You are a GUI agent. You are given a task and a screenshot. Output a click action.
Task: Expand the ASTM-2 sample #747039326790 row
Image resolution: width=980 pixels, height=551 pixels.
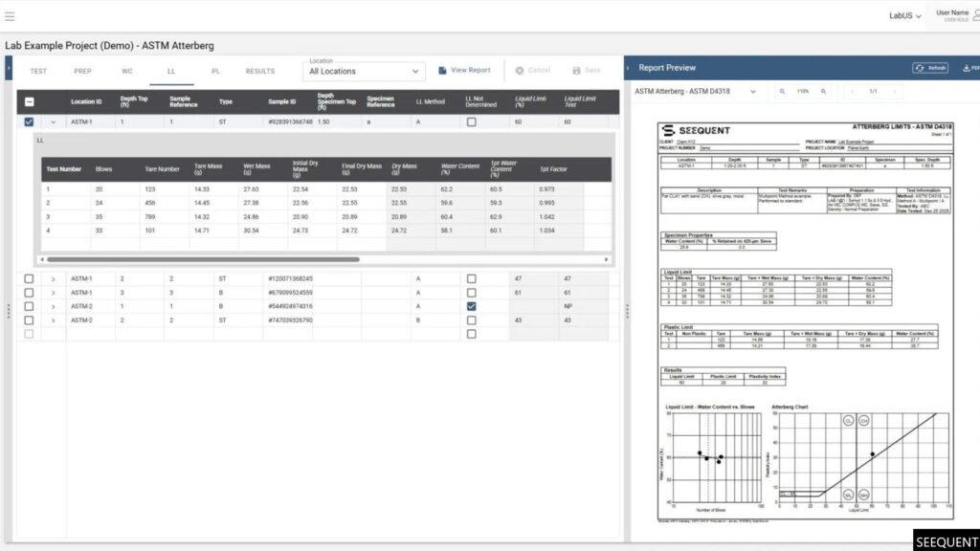[54, 320]
